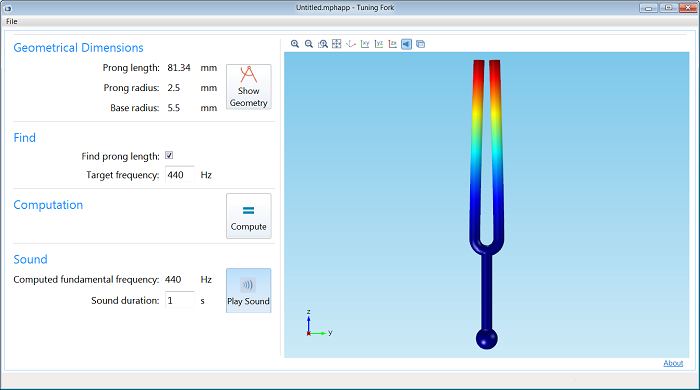The width and height of the screenshot is (700, 390).
Task: Click the image snapshot toolbar icon
Action: click(421, 44)
